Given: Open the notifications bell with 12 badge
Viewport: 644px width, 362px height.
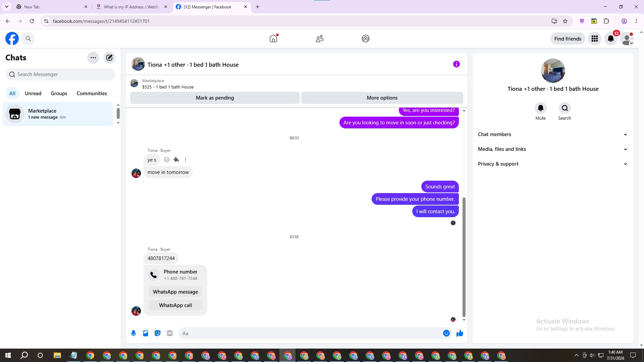Looking at the screenshot, I should coord(611,39).
